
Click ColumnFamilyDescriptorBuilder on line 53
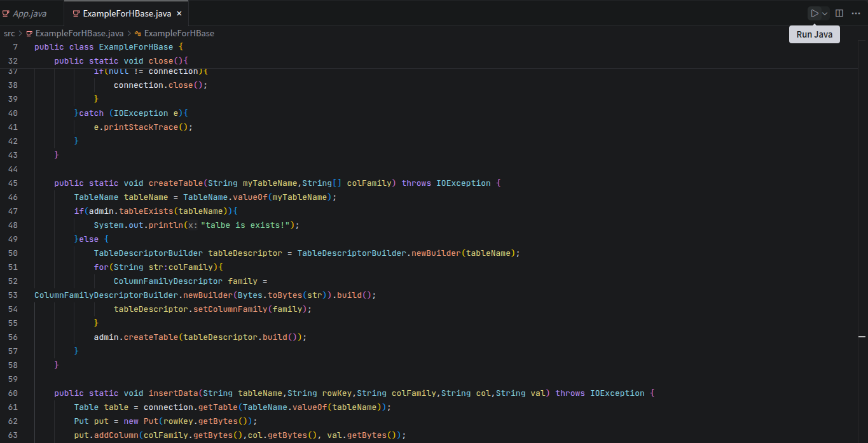106,295
